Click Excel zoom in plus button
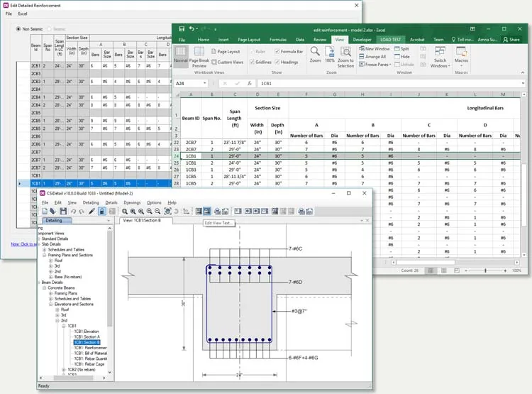 [x=505, y=270]
